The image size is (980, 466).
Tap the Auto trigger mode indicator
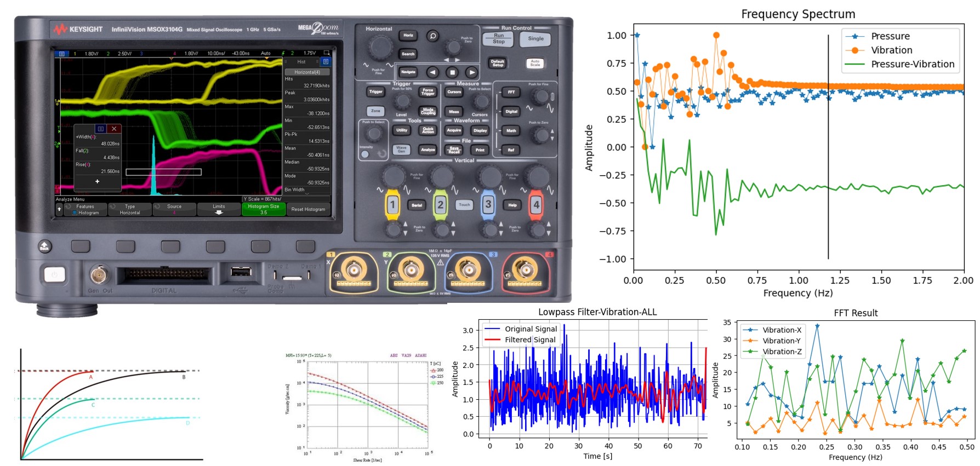(x=266, y=53)
